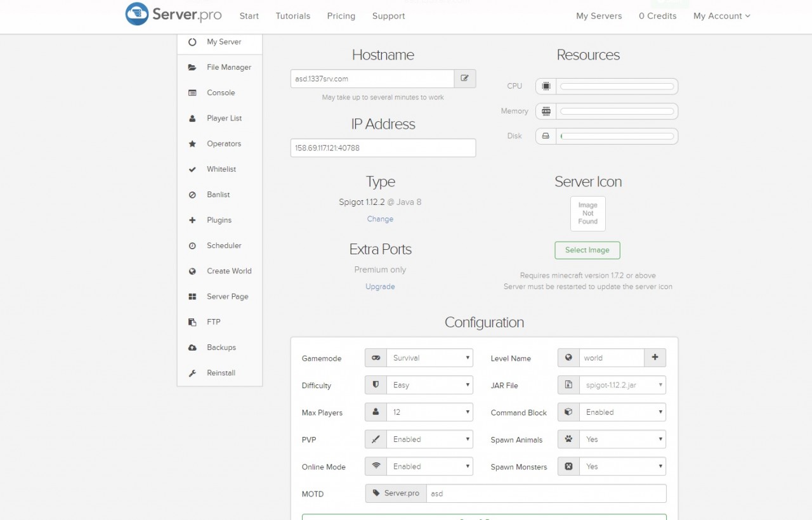Click the plus icon next to Level Name
Image resolution: width=812 pixels, height=520 pixels.
pyautogui.click(x=655, y=358)
